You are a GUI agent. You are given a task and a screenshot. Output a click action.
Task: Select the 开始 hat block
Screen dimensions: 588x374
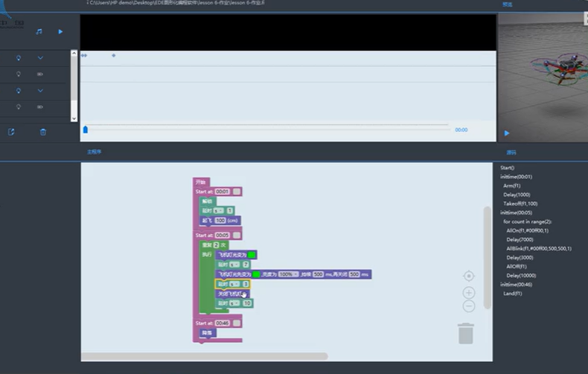click(x=201, y=182)
